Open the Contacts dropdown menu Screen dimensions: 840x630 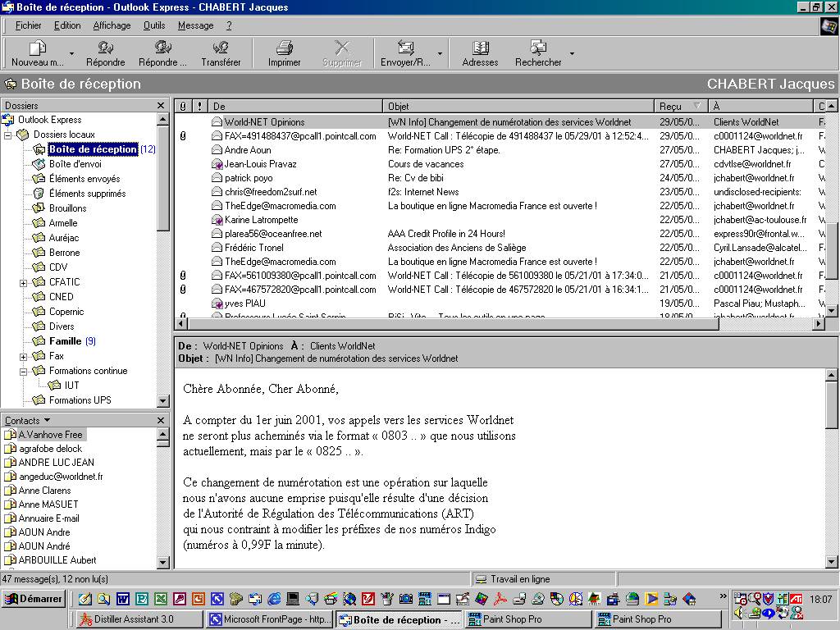[27, 421]
